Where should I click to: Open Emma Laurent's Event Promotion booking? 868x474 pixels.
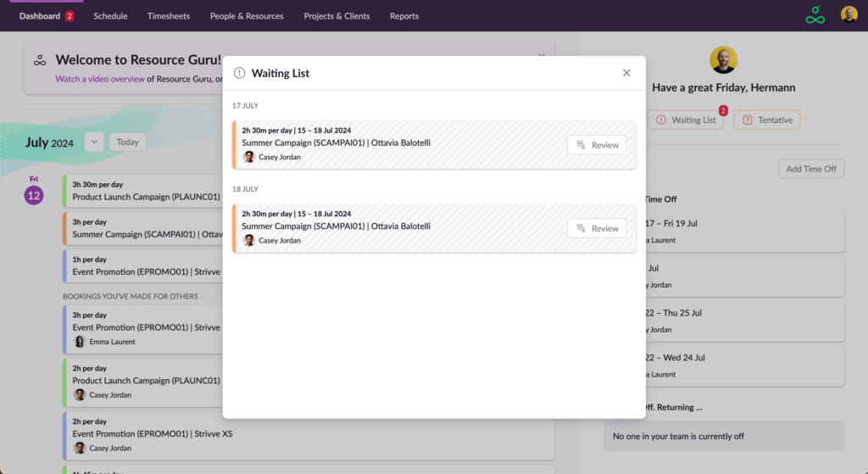(x=143, y=328)
